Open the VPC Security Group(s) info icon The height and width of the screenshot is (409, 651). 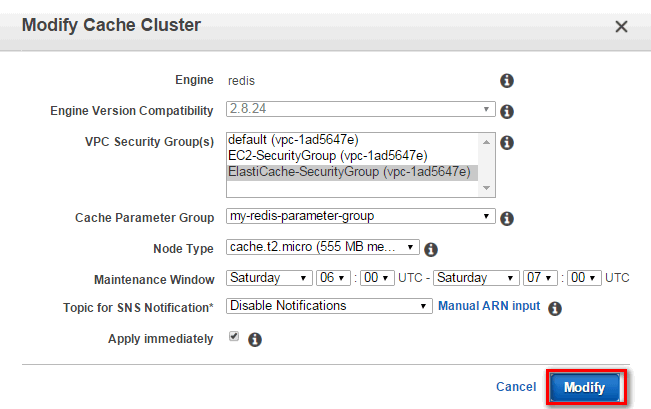tap(507, 142)
